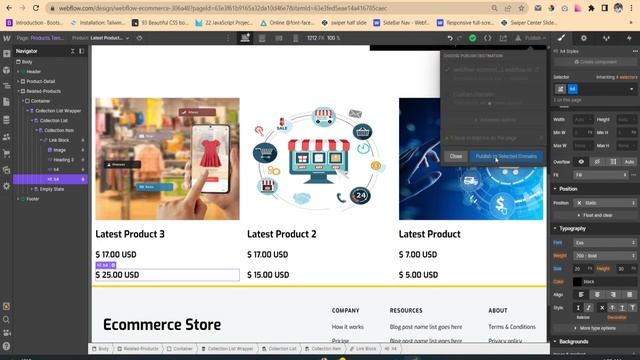Click the share export icon
The width and height of the screenshot is (640, 360).
(503, 38)
